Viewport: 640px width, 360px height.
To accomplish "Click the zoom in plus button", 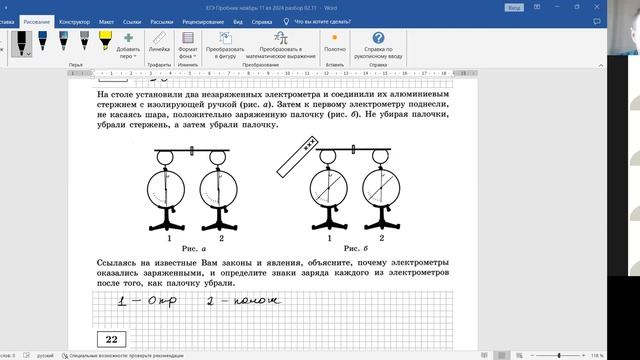I will [584, 356].
